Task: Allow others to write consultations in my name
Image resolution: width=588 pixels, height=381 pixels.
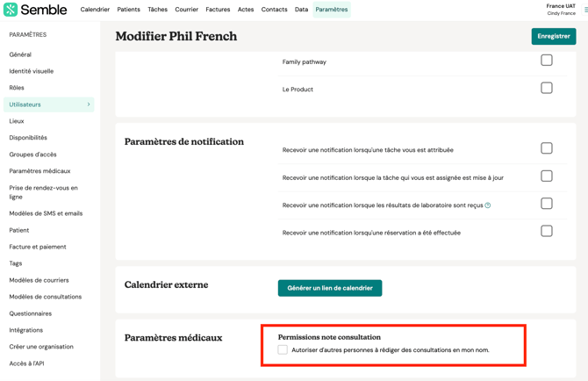Action: point(283,349)
